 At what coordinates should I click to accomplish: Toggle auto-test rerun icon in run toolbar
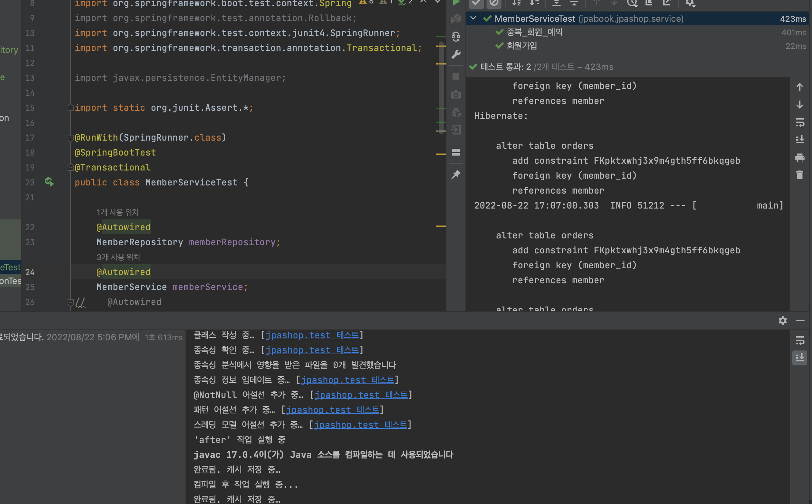coord(456,36)
